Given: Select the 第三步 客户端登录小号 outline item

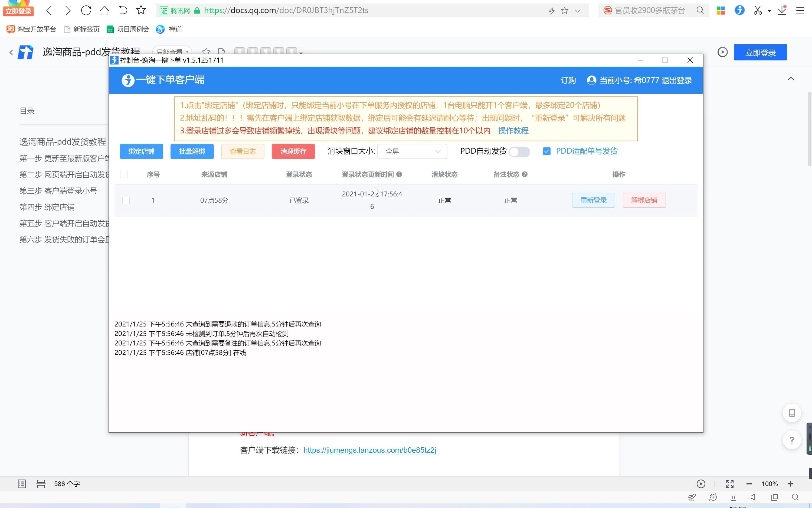Looking at the screenshot, I should coord(58,191).
